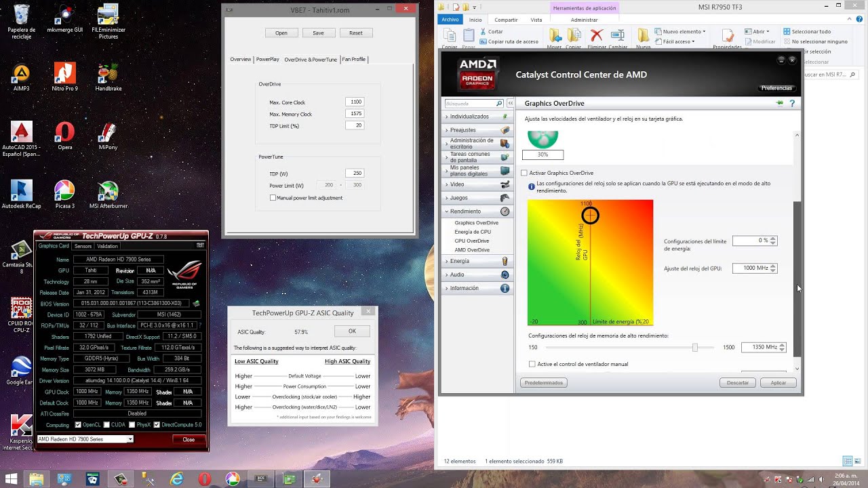Click the Max. Core Clock field
The width and height of the screenshot is (868, 488).
coord(355,102)
